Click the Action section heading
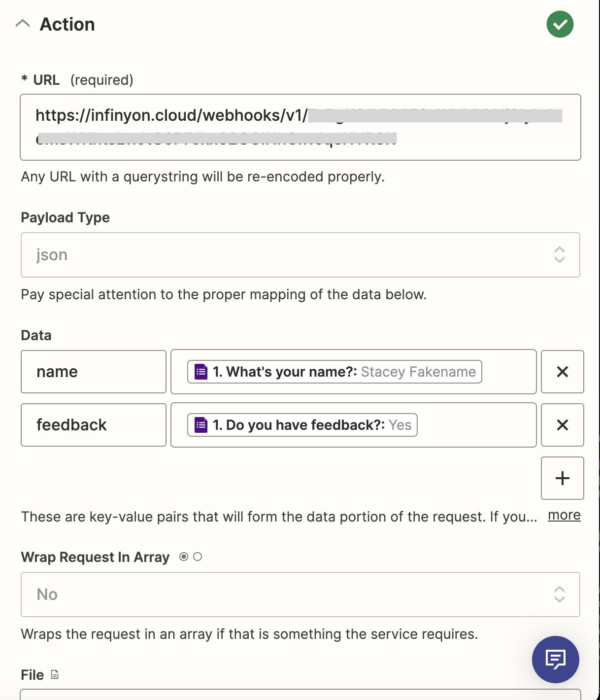 coord(67,24)
